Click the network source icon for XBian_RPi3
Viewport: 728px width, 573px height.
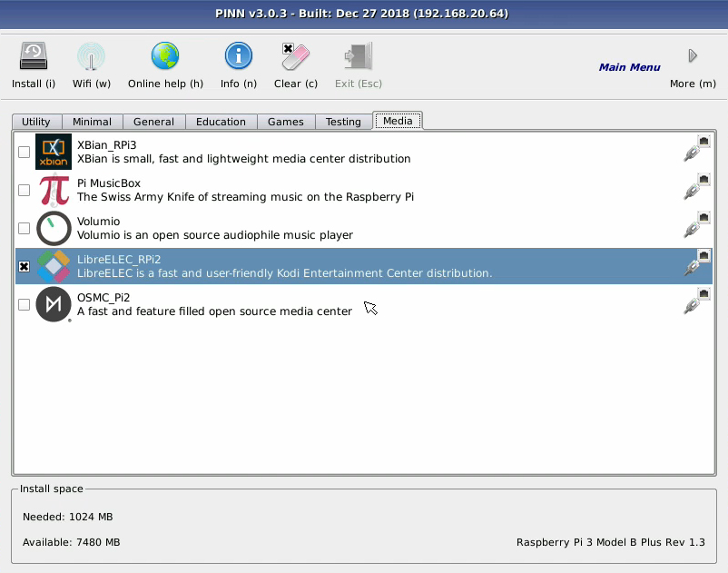(696, 150)
